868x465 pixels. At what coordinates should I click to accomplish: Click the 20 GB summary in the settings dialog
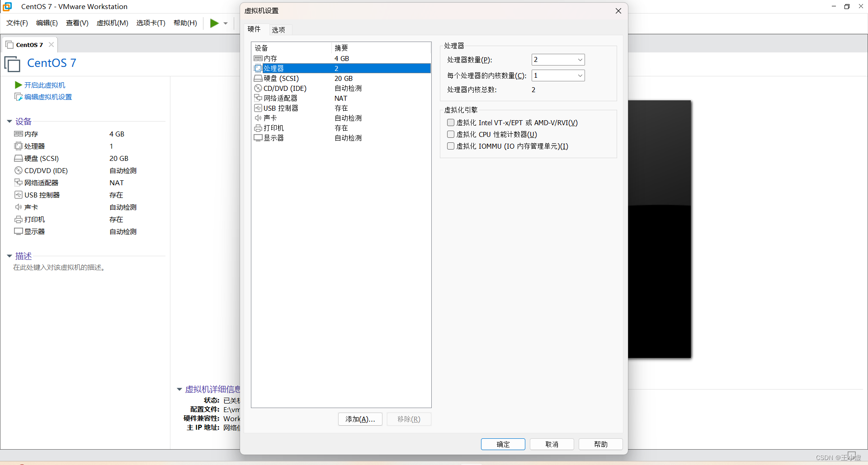click(344, 78)
